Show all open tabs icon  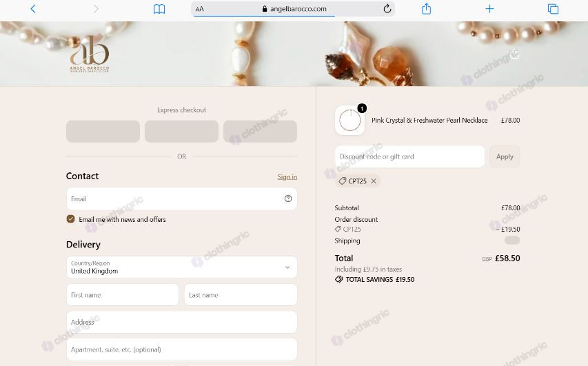[553, 9]
